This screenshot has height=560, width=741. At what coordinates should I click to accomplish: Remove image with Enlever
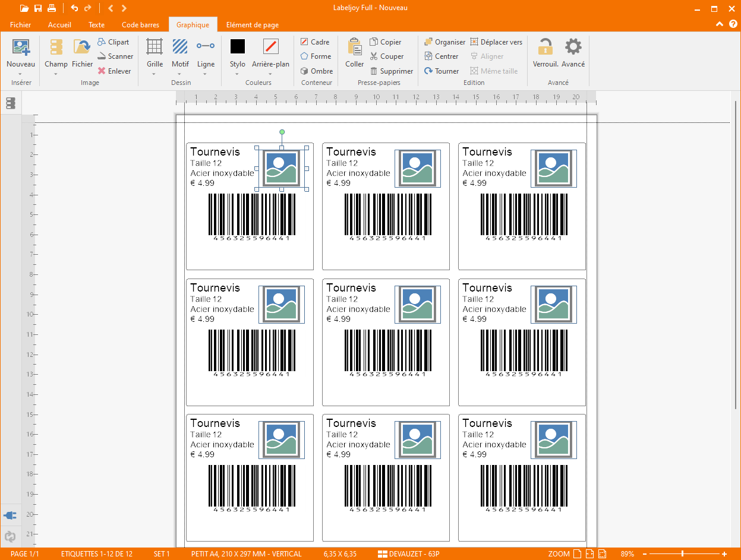pyautogui.click(x=114, y=71)
